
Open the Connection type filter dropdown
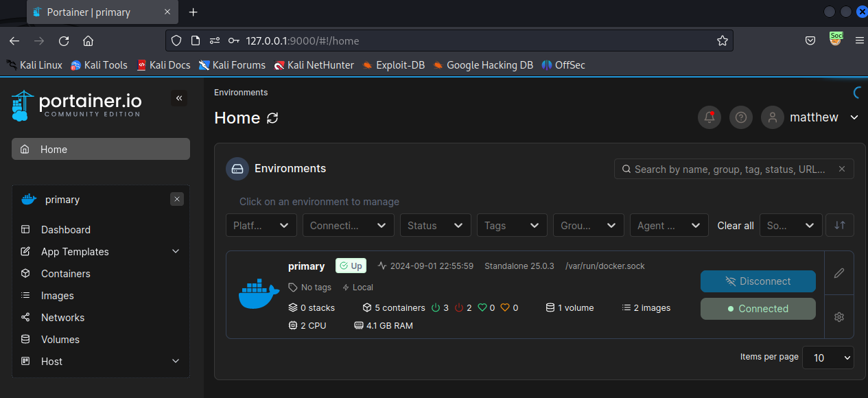(x=349, y=225)
